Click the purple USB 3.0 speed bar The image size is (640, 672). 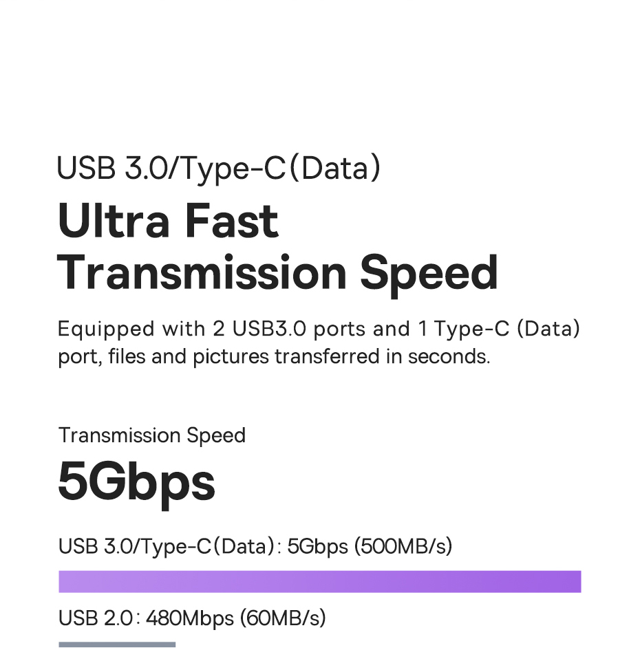(x=319, y=581)
